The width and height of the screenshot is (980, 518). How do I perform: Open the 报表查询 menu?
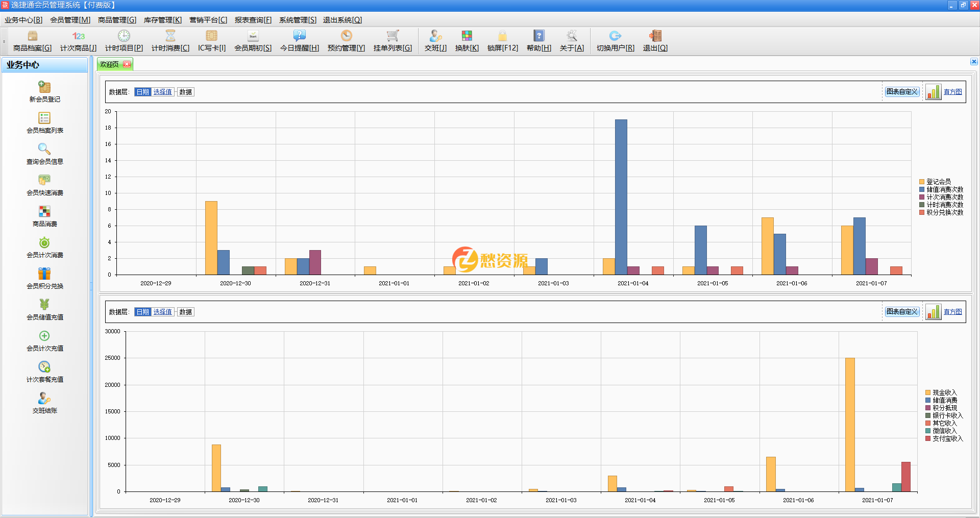tap(253, 20)
